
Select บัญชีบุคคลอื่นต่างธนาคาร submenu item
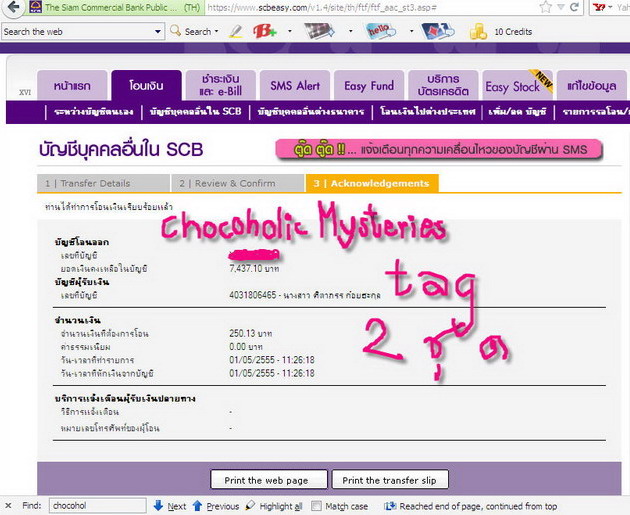click(x=311, y=112)
